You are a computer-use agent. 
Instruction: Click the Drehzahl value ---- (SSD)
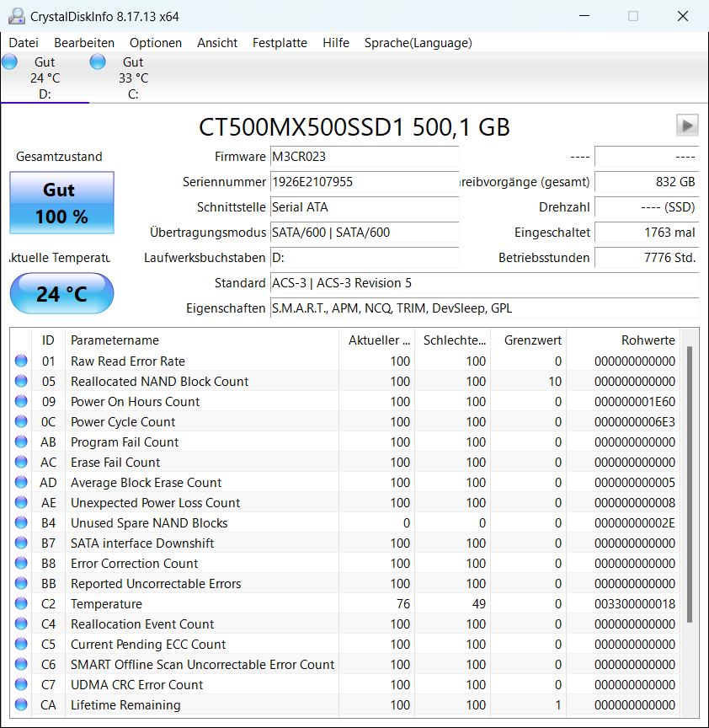coord(647,207)
